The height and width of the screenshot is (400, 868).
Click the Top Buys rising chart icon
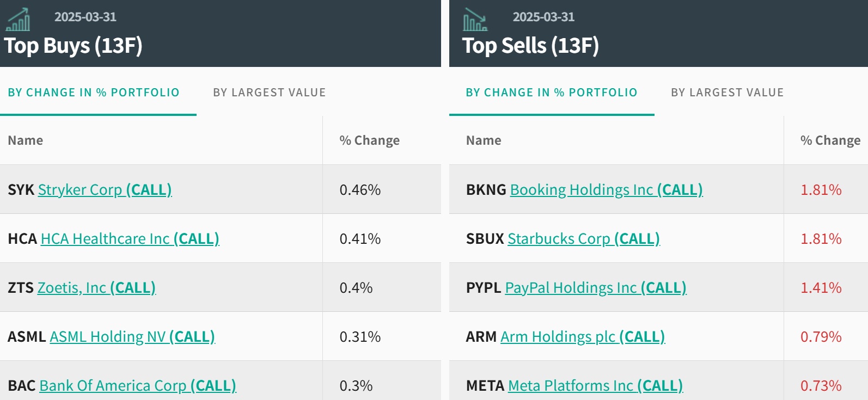[18, 20]
